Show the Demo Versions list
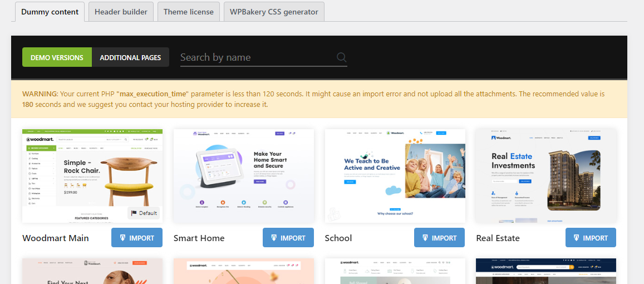 tap(57, 57)
